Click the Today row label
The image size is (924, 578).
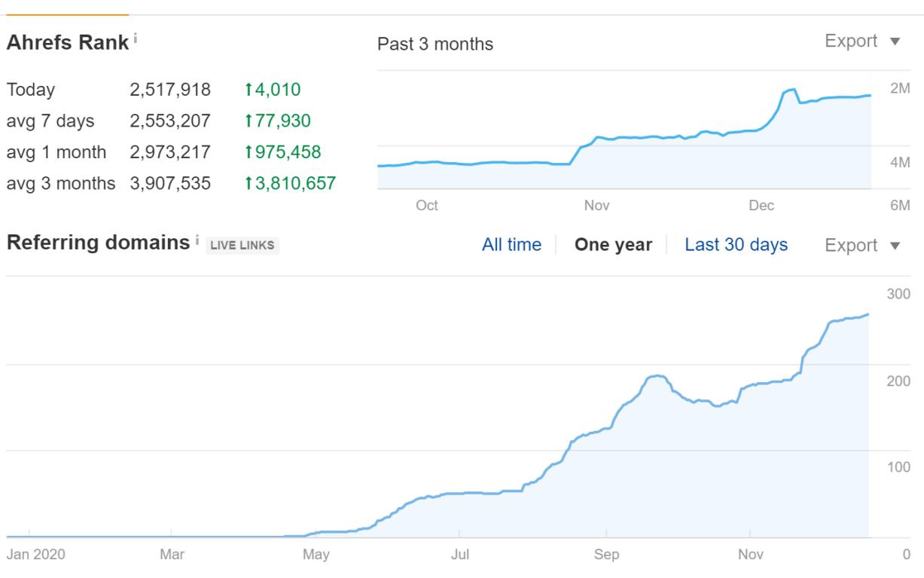point(31,90)
